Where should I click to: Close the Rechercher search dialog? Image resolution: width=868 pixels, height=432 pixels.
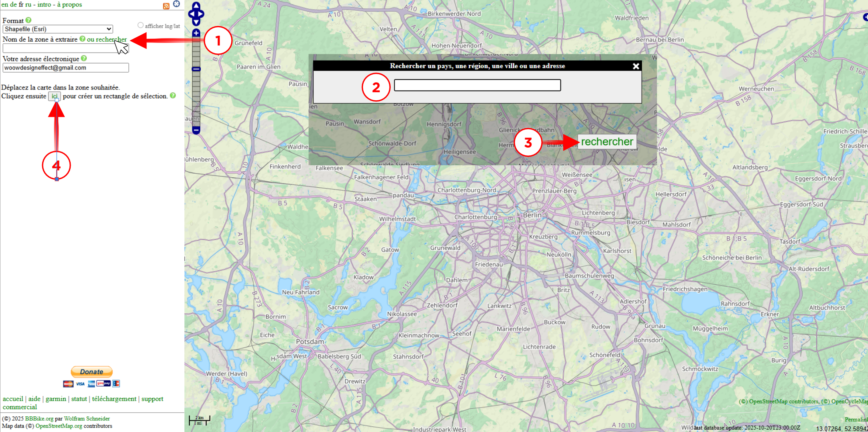tap(636, 66)
